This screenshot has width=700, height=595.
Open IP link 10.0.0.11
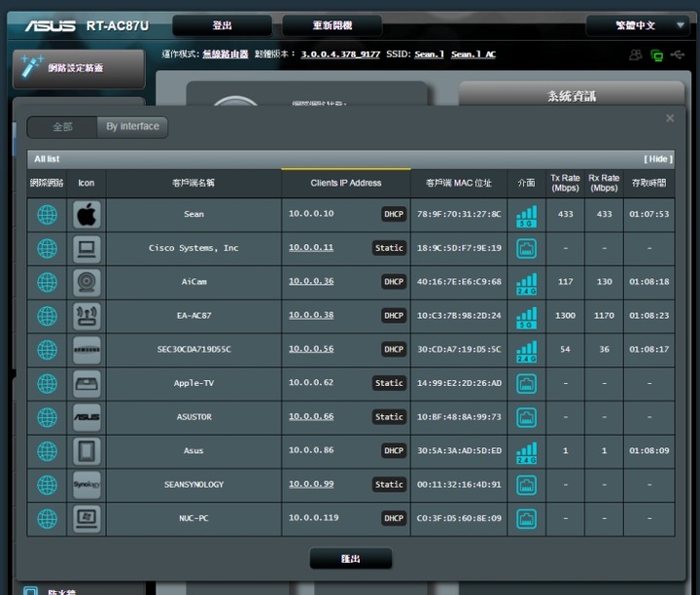(311, 247)
